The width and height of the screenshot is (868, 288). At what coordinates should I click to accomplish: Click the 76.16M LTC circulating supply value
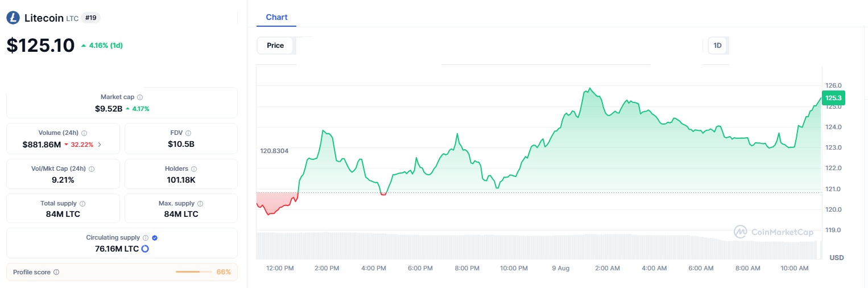(x=117, y=249)
